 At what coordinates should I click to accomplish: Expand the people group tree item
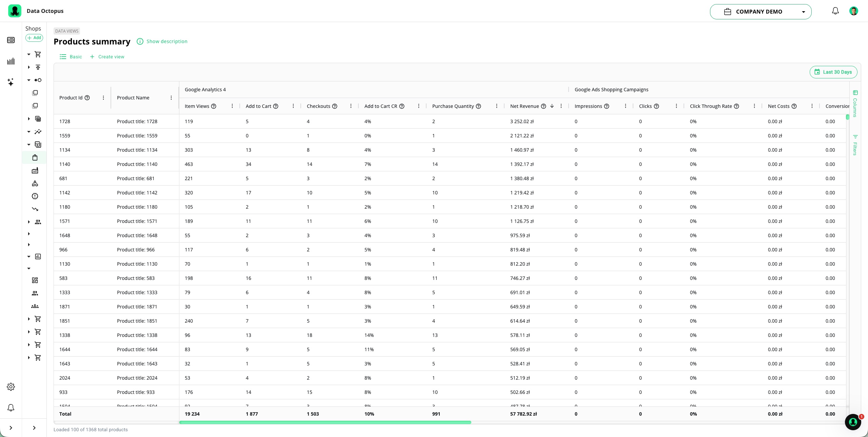pyautogui.click(x=29, y=222)
